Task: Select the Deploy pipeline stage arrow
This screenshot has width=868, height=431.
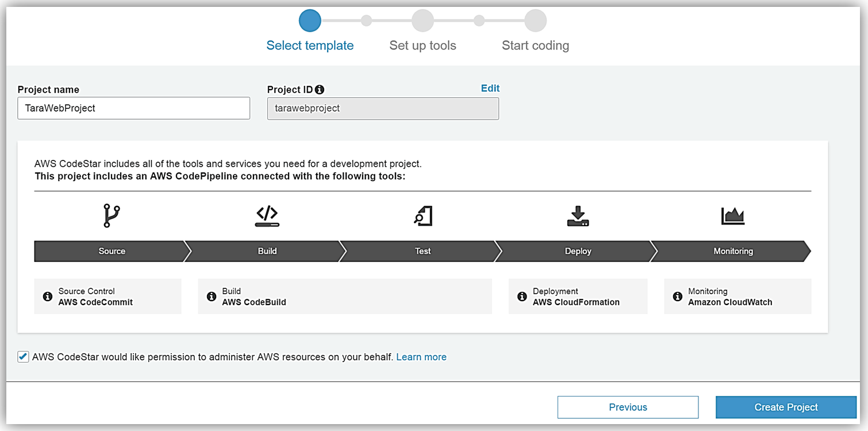Action: tap(578, 251)
